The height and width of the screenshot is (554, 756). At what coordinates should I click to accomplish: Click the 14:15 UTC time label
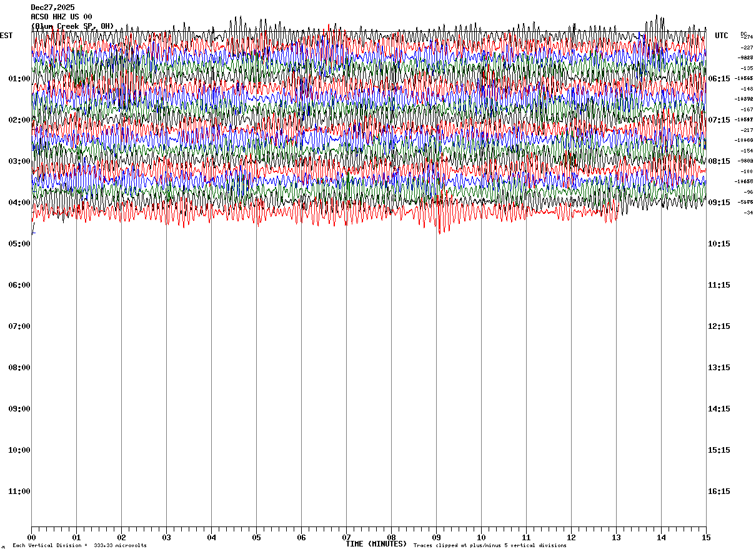719,409
